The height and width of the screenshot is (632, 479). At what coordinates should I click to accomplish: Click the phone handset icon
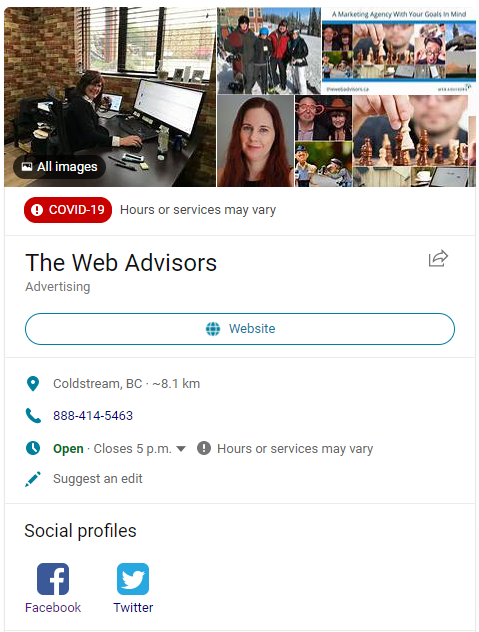(x=33, y=416)
